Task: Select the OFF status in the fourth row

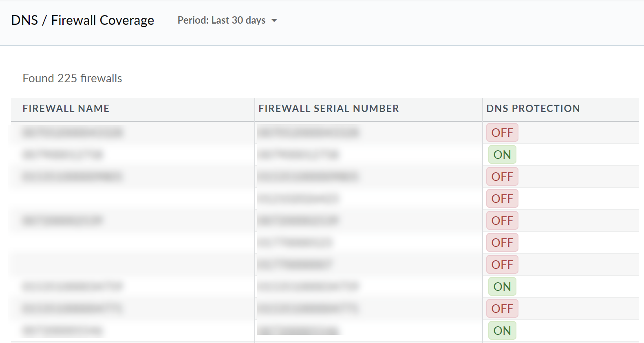Action: (502, 199)
